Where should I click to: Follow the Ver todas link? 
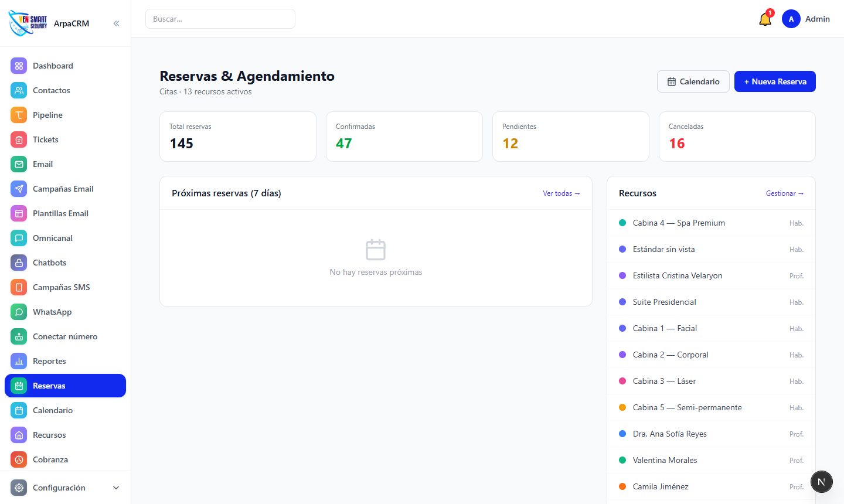coord(561,193)
